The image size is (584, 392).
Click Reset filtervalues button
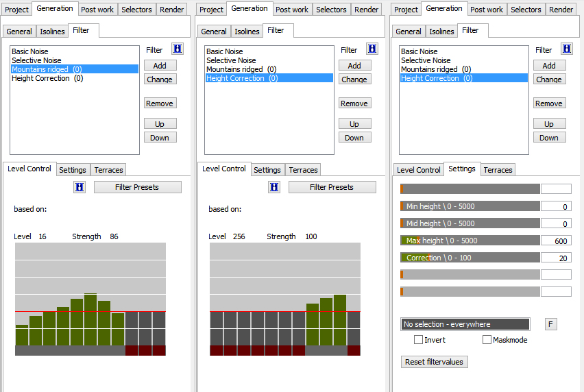coord(435,362)
